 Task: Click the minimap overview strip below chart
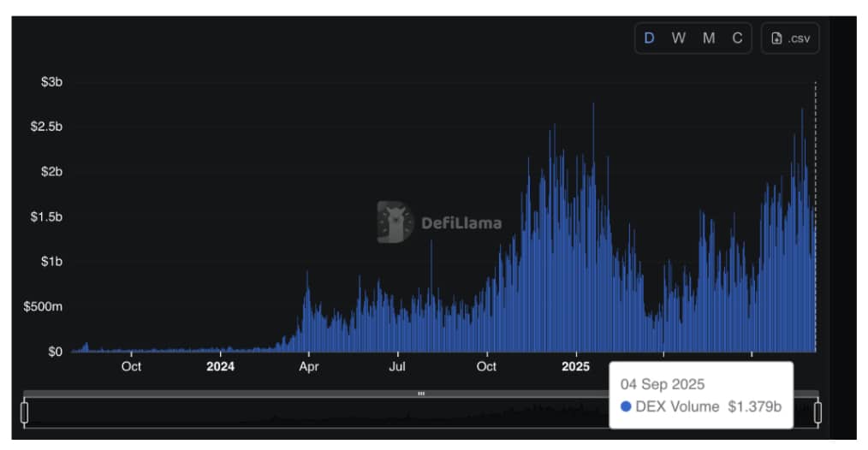click(x=342, y=414)
